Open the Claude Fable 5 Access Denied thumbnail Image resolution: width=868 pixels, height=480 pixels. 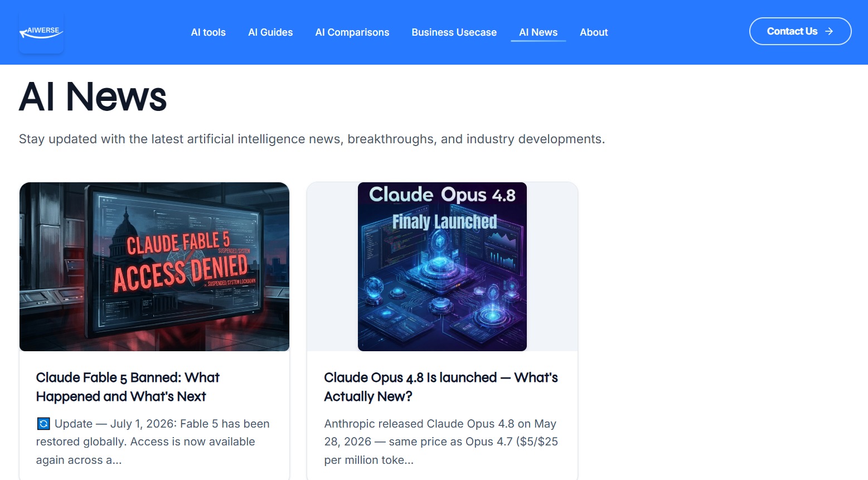154,266
